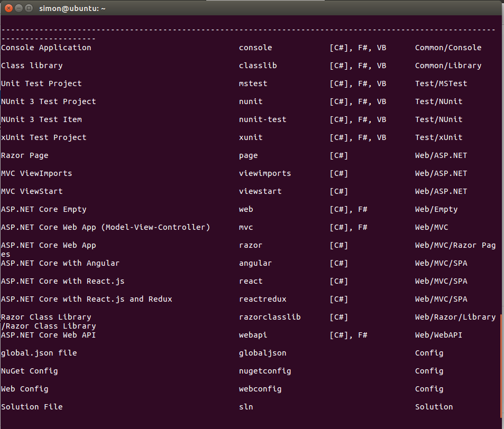504x429 pixels.
Task: Select the short name 'nunit'
Action: click(251, 102)
